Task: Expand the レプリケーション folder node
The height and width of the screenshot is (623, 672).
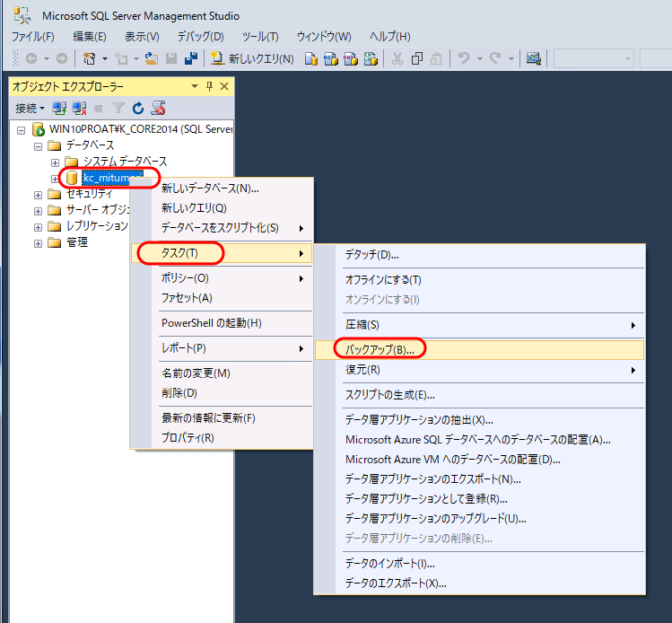Action: (39, 227)
